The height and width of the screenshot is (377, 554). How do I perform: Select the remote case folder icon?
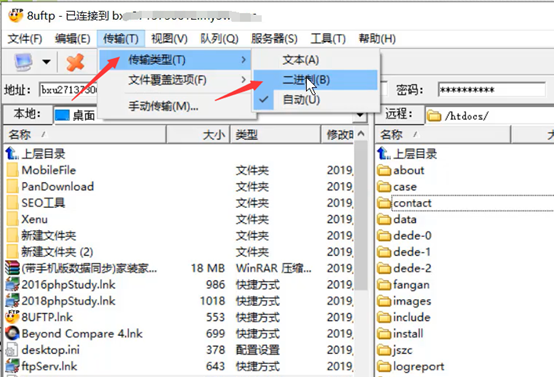click(x=384, y=187)
